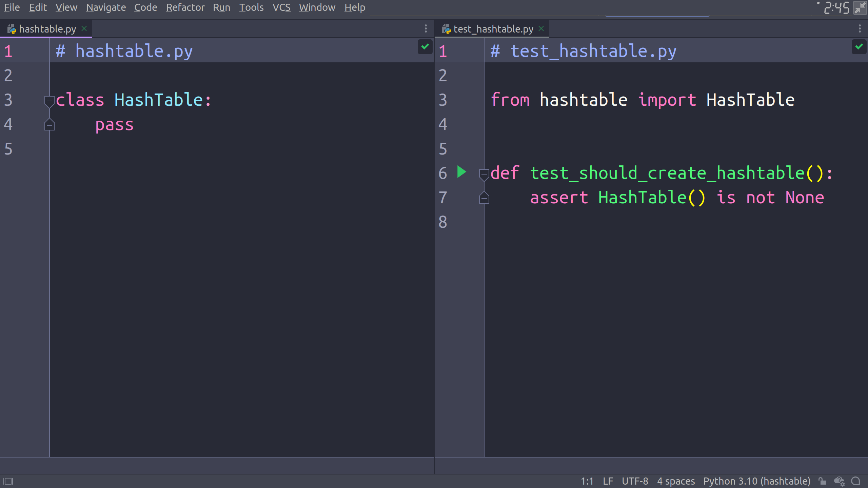
Task: Open the three-dot options menu on hashtable.py editor
Action: point(426,28)
